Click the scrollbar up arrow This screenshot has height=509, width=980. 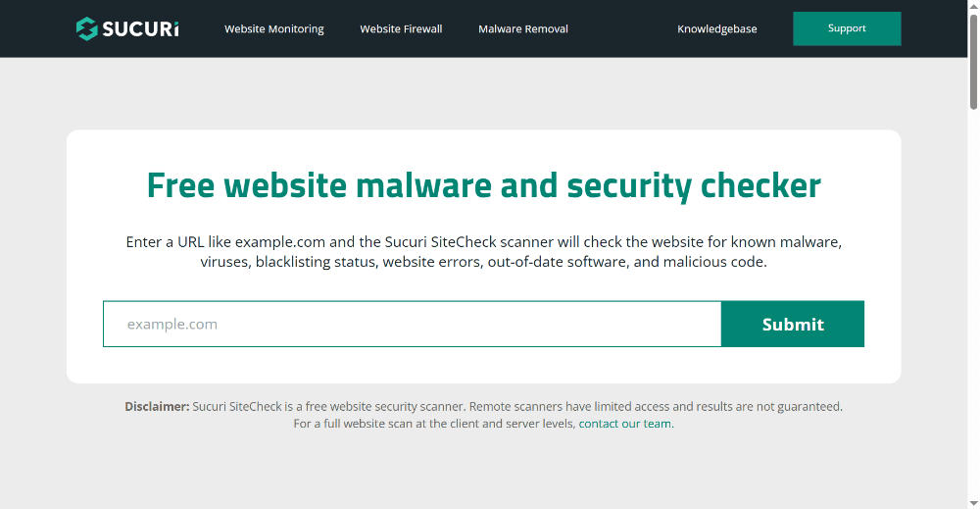(974, 5)
